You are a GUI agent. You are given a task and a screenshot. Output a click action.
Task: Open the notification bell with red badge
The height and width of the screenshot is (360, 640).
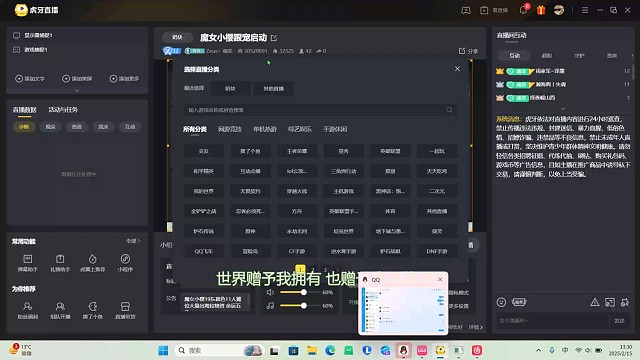point(524,10)
